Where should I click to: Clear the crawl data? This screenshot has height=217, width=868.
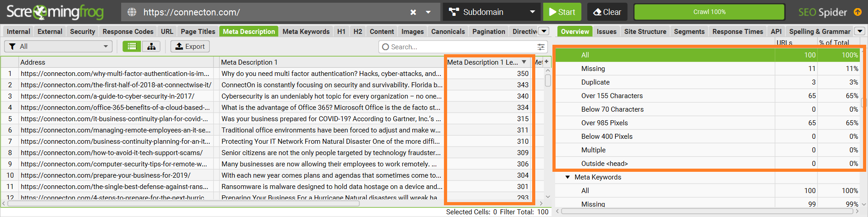(607, 12)
